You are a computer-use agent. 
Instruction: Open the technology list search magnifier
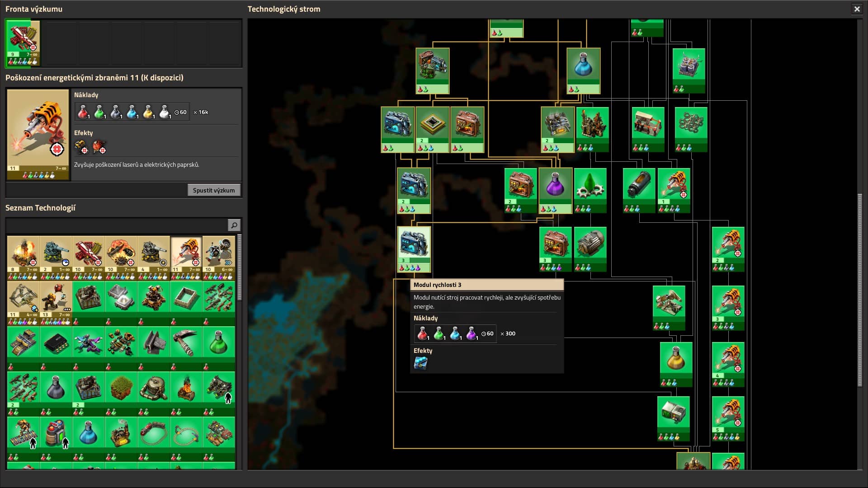coord(234,225)
